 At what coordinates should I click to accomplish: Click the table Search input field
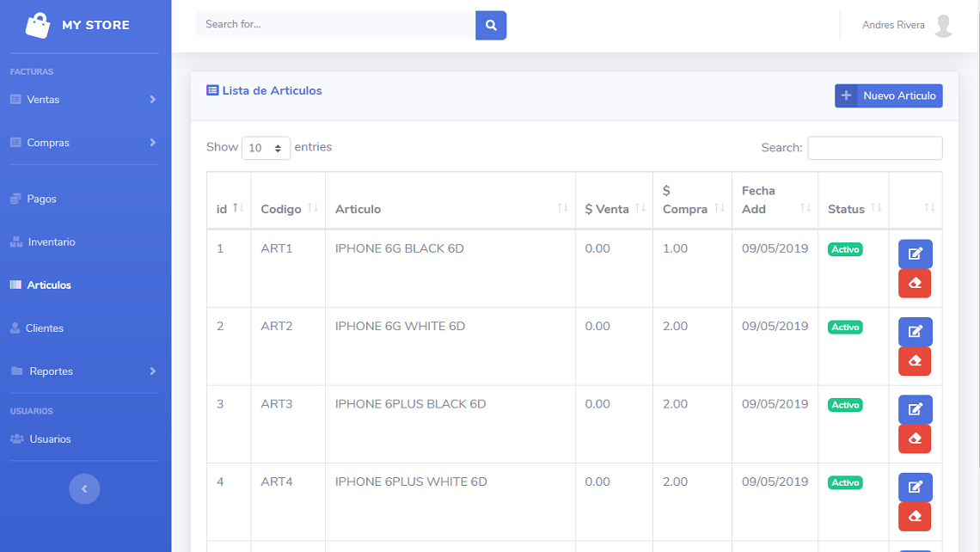pos(874,148)
